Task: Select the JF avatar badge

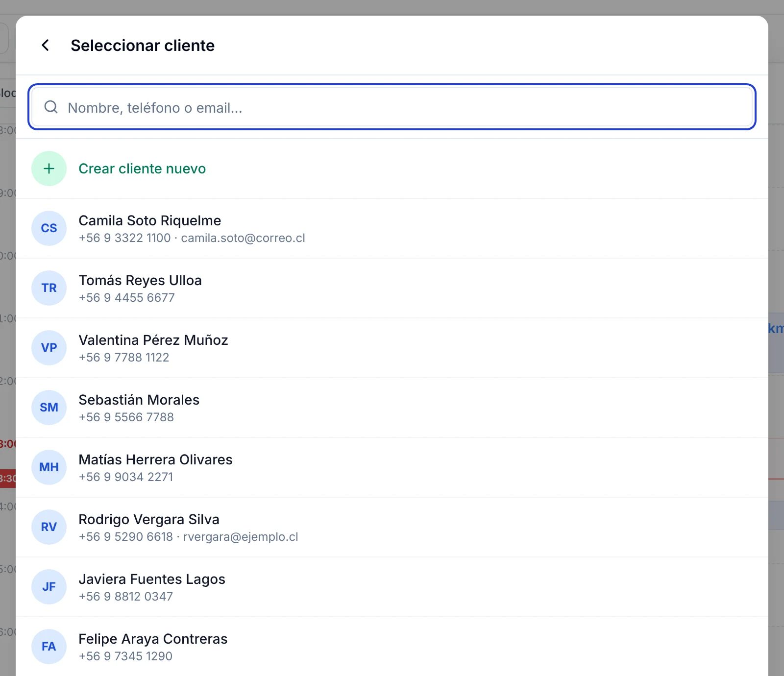Action: click(x=49, y=587)
